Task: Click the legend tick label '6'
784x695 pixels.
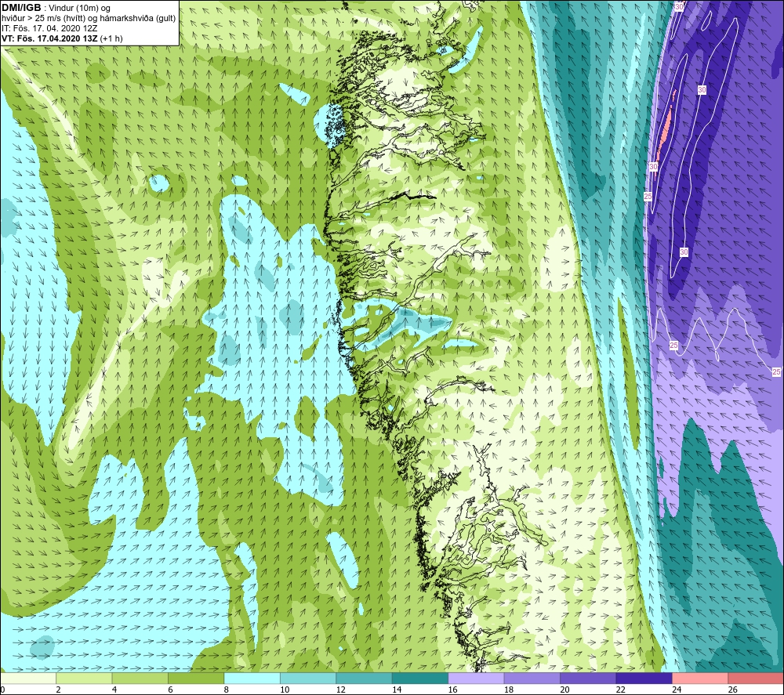Action: click(170, 690)
